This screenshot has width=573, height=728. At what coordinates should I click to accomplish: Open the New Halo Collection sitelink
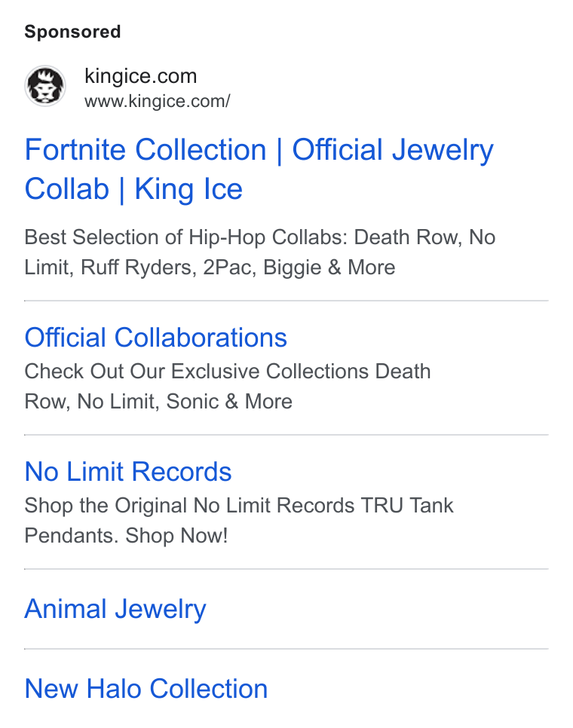(x=146, y=689)
